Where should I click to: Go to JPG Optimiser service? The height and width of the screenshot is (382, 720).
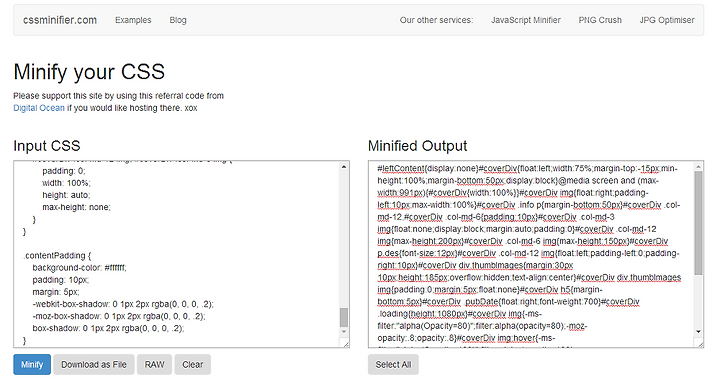[x=667, y=20]
